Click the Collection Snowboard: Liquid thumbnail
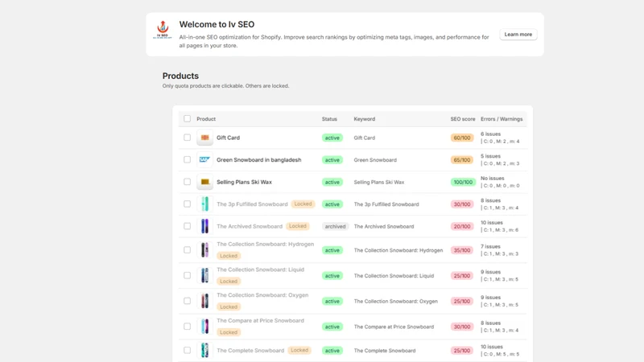 [x=204, y=275]
